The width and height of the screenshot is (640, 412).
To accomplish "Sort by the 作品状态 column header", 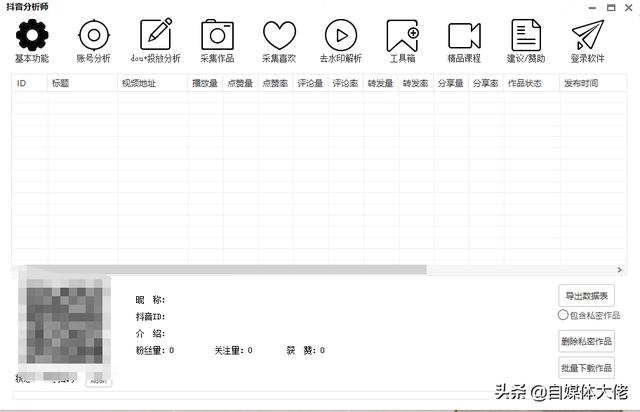I will pos(532,83).
